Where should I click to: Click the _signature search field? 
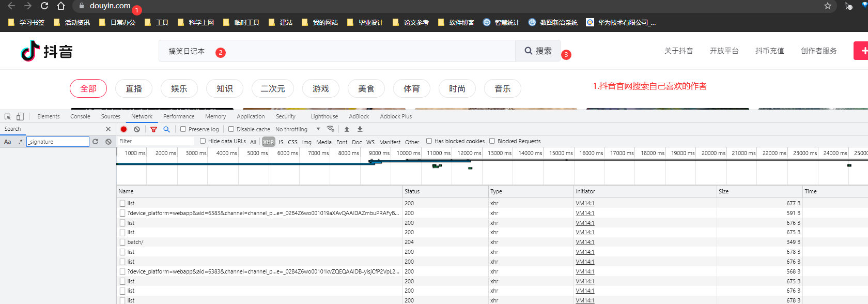58,142
